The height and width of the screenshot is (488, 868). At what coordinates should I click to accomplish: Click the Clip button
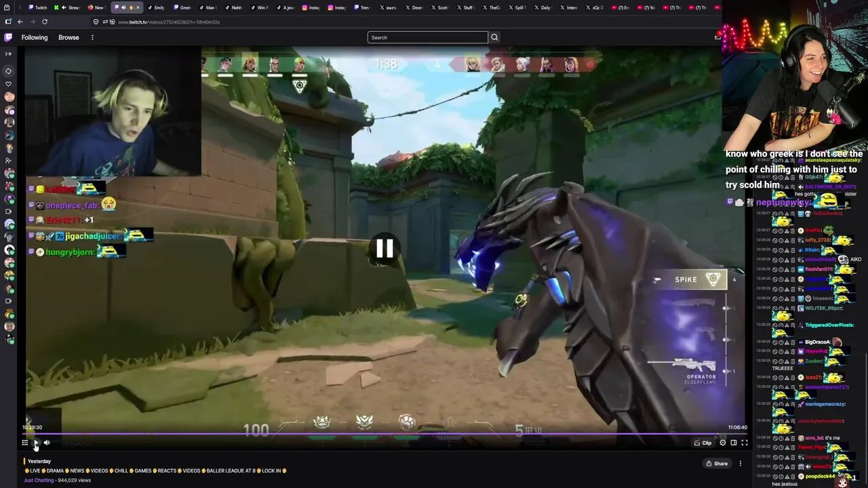tap(703, 443)
